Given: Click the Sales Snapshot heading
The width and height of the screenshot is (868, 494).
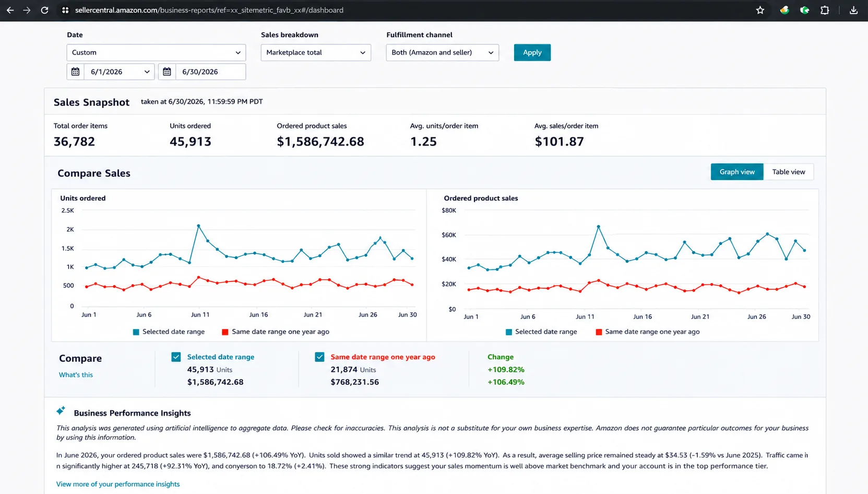Looking at the screenshot, I should (x=91, y=102).
